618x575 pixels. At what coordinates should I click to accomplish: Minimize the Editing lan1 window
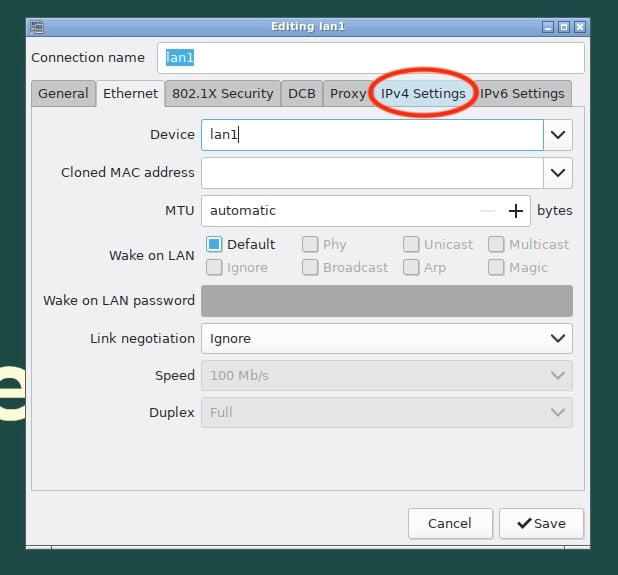(x=548, y=26)
